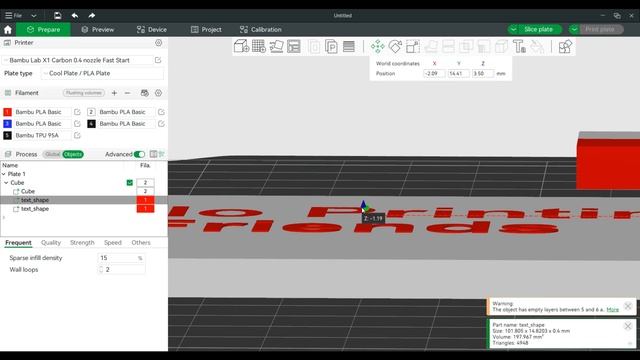Switch to the Preview tab

(x=98, y=29)
